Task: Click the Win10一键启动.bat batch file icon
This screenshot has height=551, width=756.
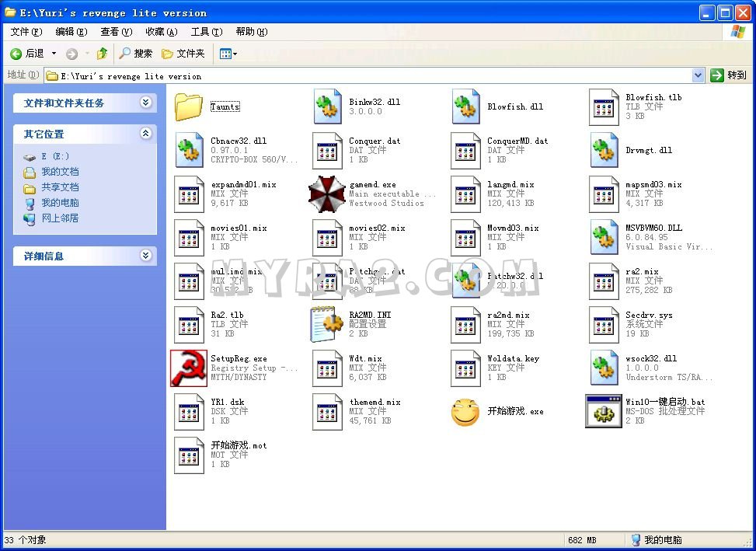Action: pos(604,411)
